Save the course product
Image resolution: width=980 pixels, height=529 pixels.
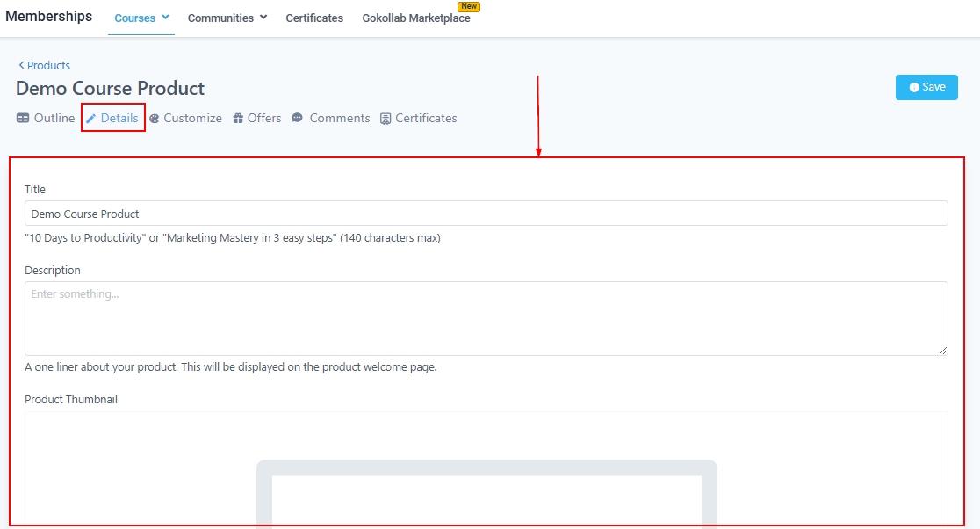coord(926,88)
